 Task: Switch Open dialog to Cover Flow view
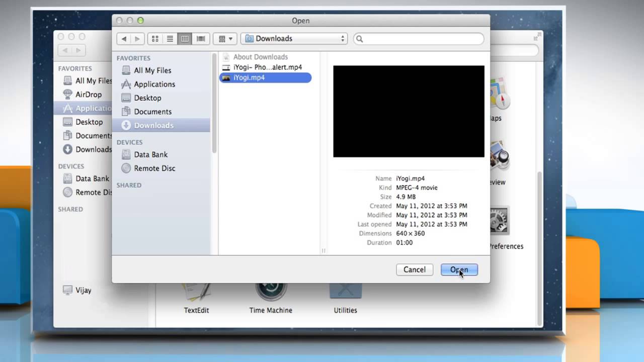[201, 39]
